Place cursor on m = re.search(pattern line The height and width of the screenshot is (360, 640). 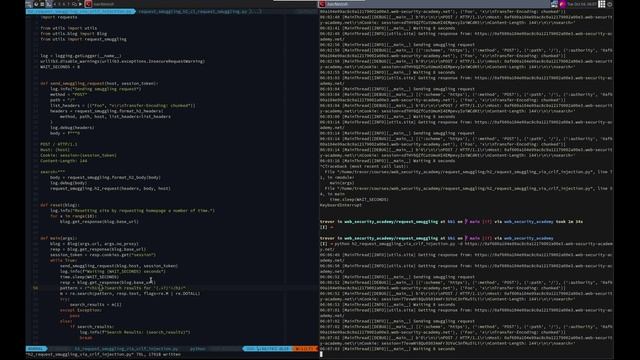(x=130, y=293)
